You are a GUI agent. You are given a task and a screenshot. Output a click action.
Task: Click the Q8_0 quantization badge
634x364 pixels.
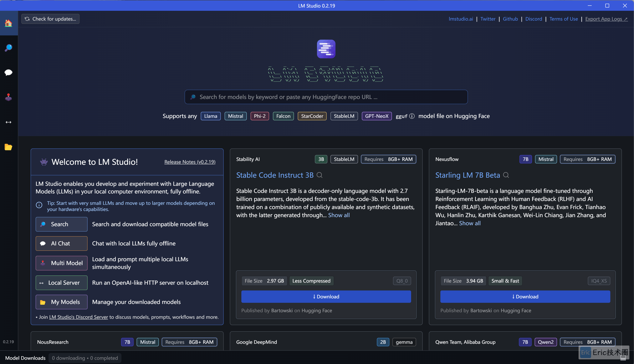[402, 281]
